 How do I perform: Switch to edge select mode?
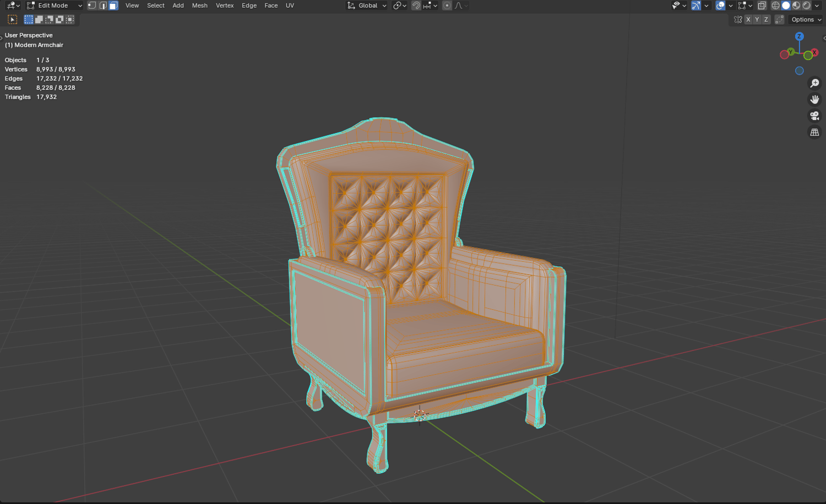103,6
